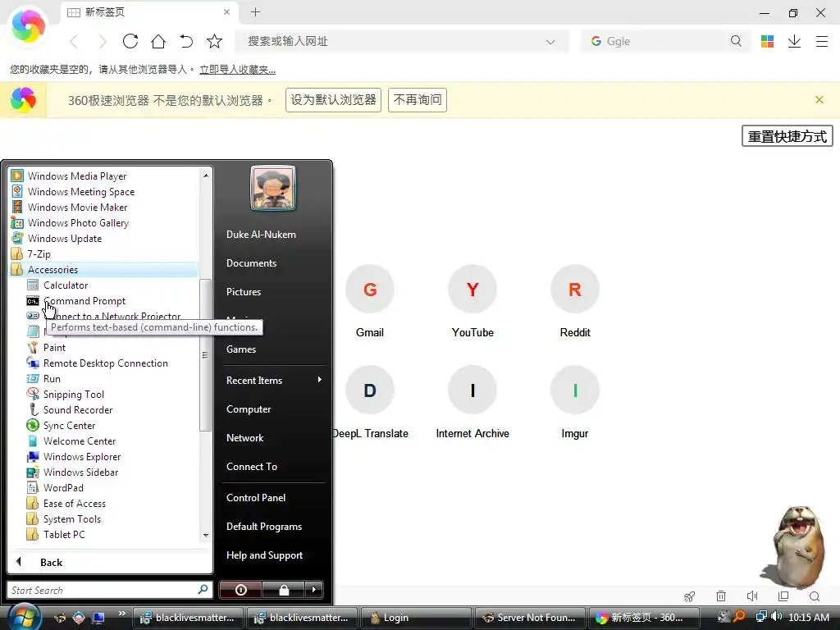
Task: Click 不再询问 button
Action: (x=418, y=99)
